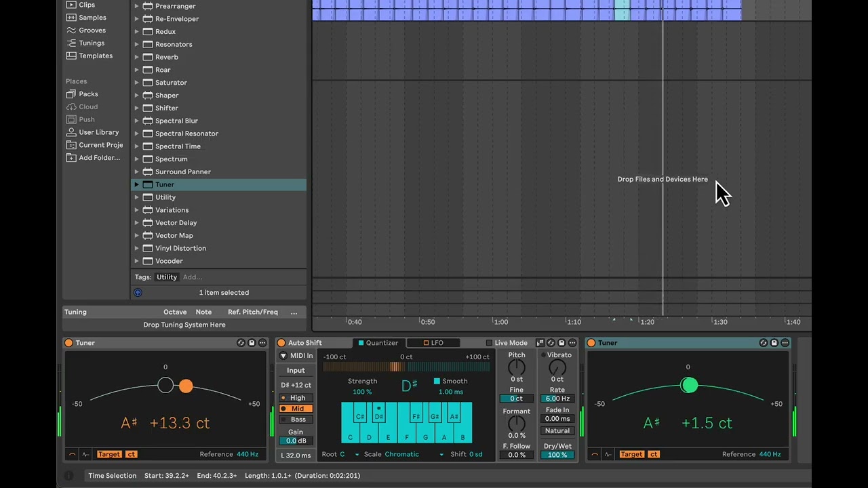Viewport: 868px width, 488px height.
Task: Switch left Tuner to histogram view
Action: [x=85, y=454]
